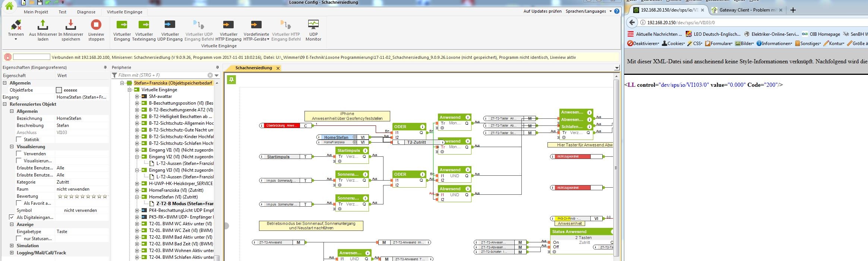Viewport: 868px width, 261px height.
Task: Click Auf Updates prüfen
Action: (x=542, y=11)
